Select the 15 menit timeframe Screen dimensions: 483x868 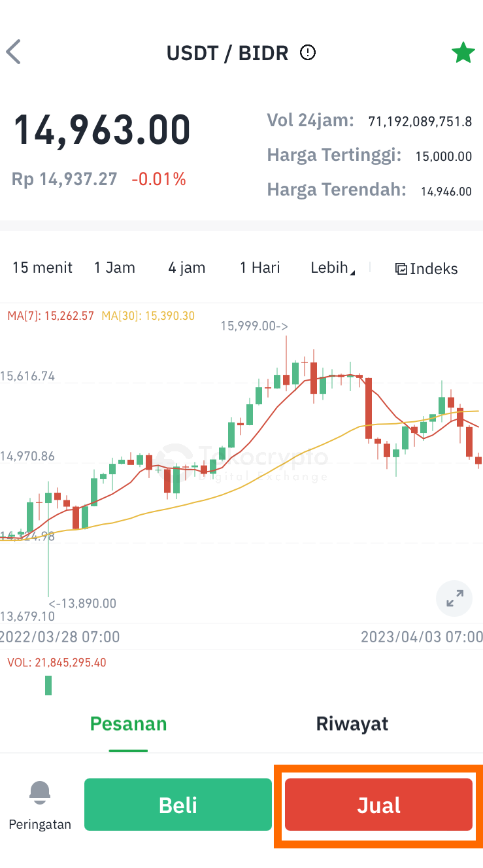pyautogui.click(x=42, y=268)
